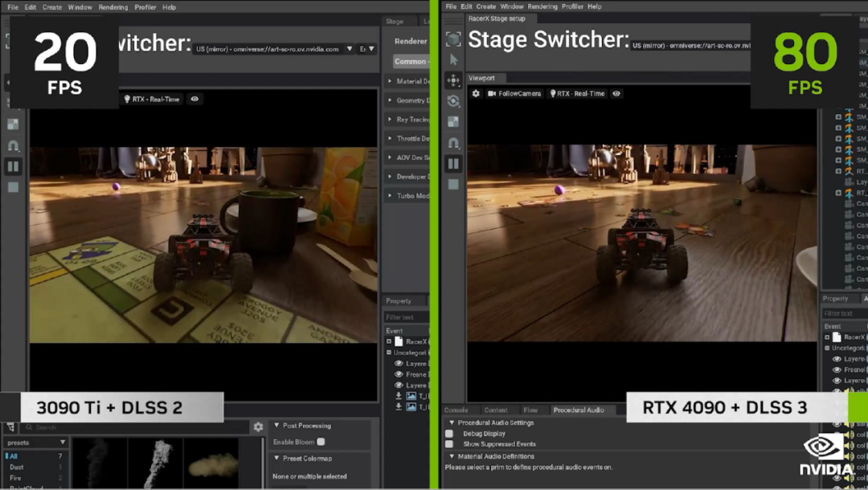Toggle viewport visibility eye in left window

[x=194, y=99]
